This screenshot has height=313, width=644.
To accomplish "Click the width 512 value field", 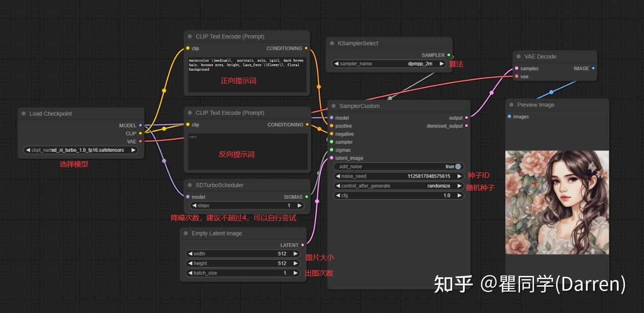I will [x=243, y=254].
